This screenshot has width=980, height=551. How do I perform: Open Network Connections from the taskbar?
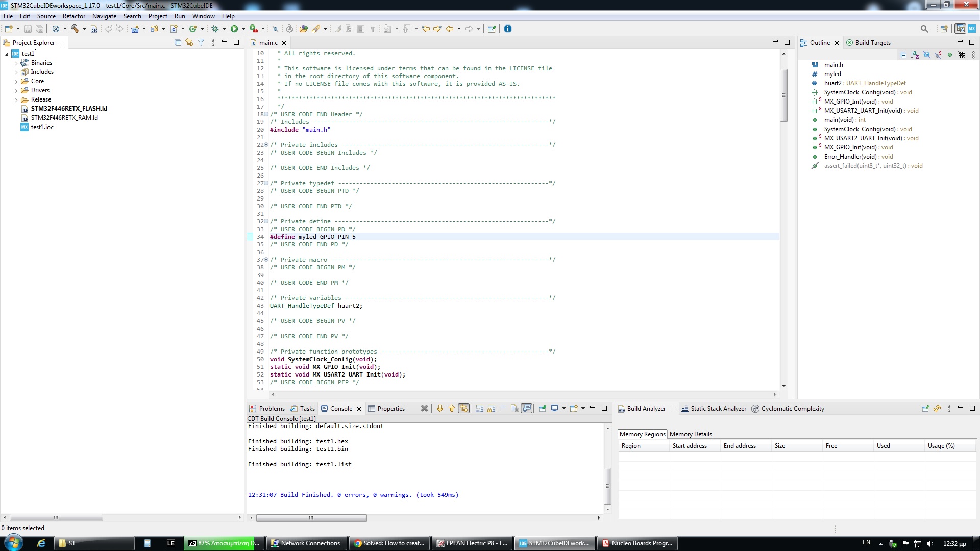306,543
